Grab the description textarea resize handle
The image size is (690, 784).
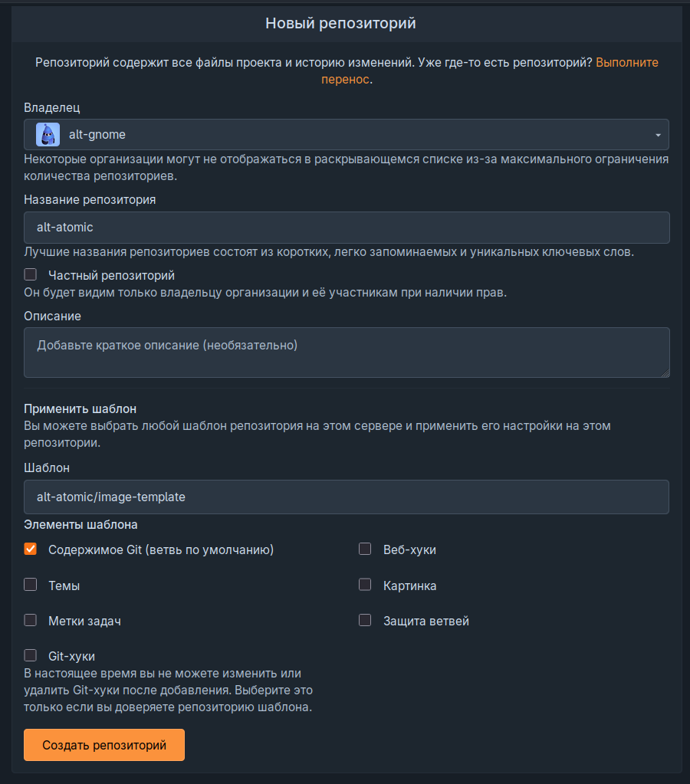point(665,373)
